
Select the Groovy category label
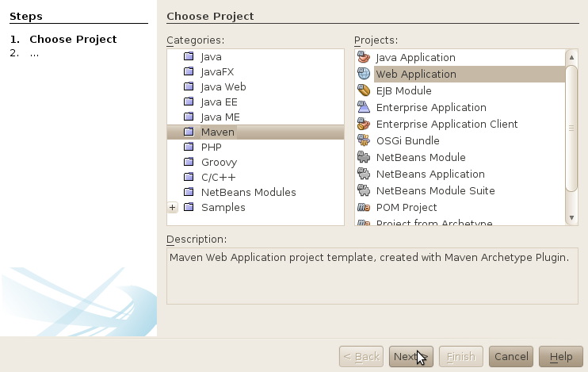(219, 162)
